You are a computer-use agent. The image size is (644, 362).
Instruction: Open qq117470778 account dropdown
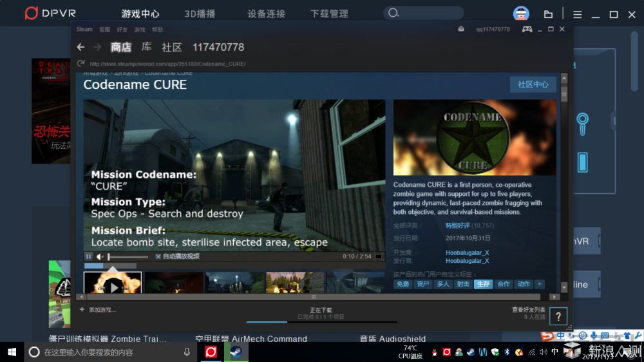click(493, 29)
